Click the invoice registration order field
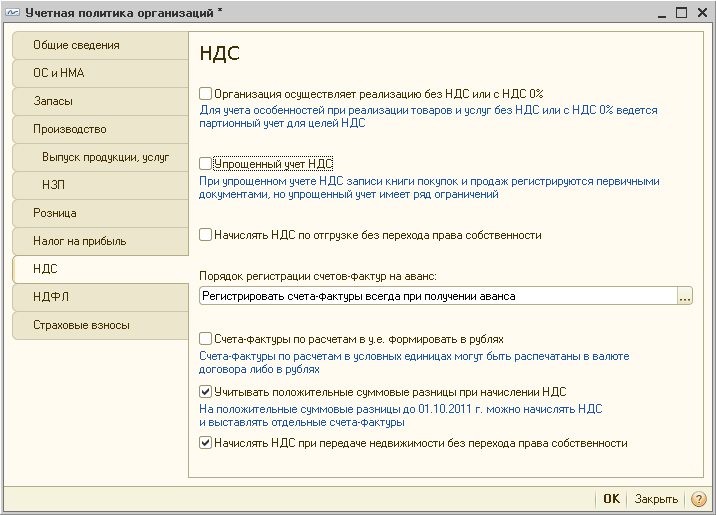716x515 pixels. (437, 296)
